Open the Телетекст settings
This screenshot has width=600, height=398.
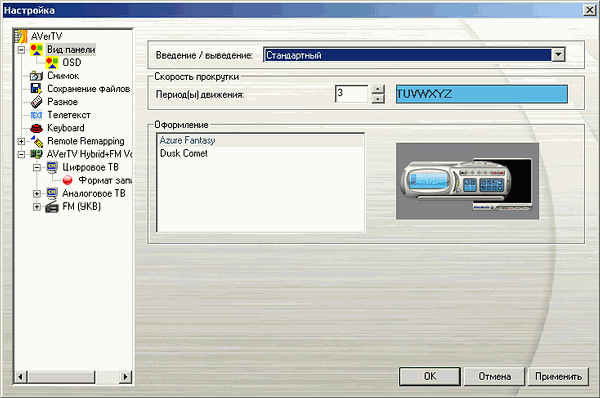tap(69, 115)
